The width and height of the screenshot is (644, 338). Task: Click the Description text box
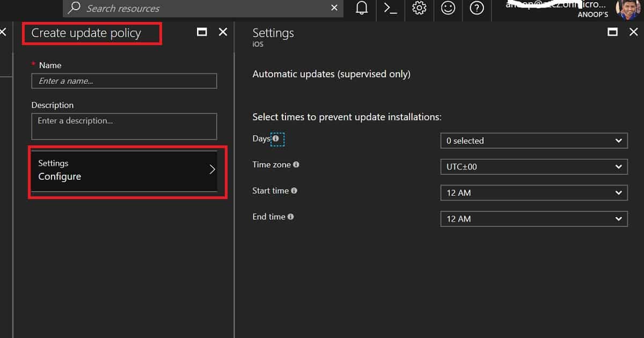click(x=124, y=126)
